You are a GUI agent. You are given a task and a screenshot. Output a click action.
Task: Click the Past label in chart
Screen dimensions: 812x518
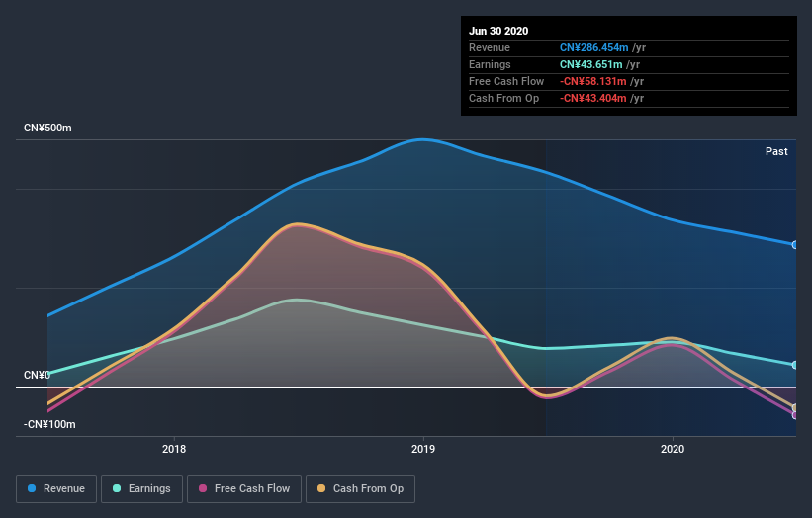[x=776, y=151]
